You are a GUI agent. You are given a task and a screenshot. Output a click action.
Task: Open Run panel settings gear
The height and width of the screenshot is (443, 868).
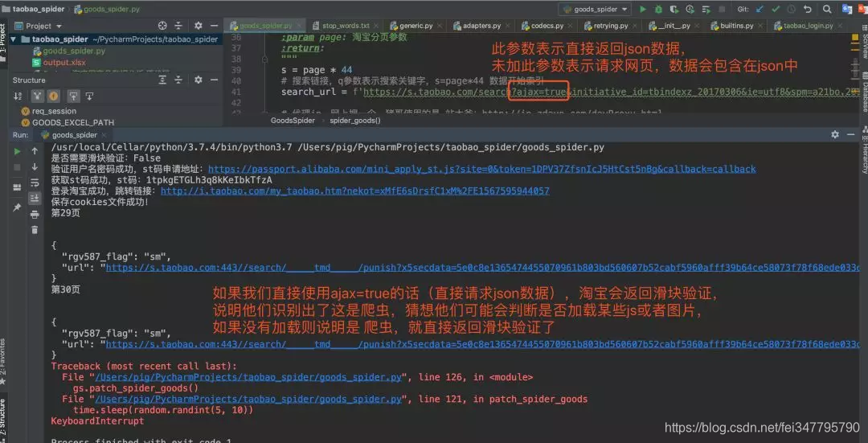(x=835, y=134)
